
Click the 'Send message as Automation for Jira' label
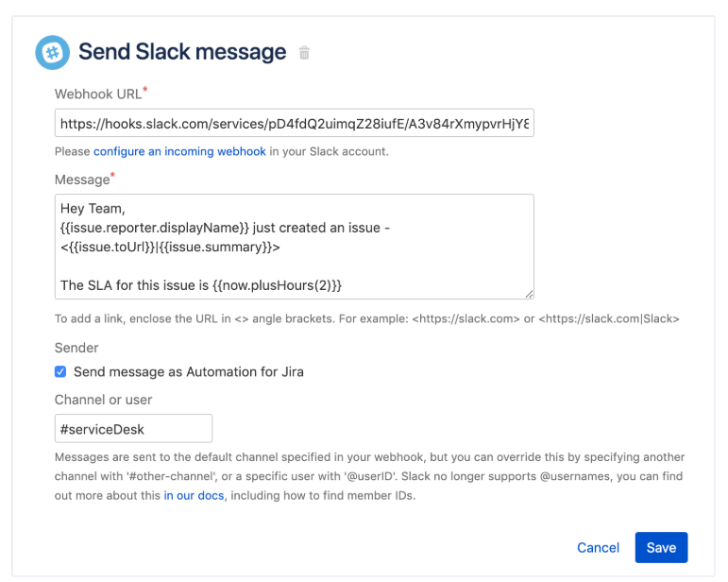[x=188, y=372]
